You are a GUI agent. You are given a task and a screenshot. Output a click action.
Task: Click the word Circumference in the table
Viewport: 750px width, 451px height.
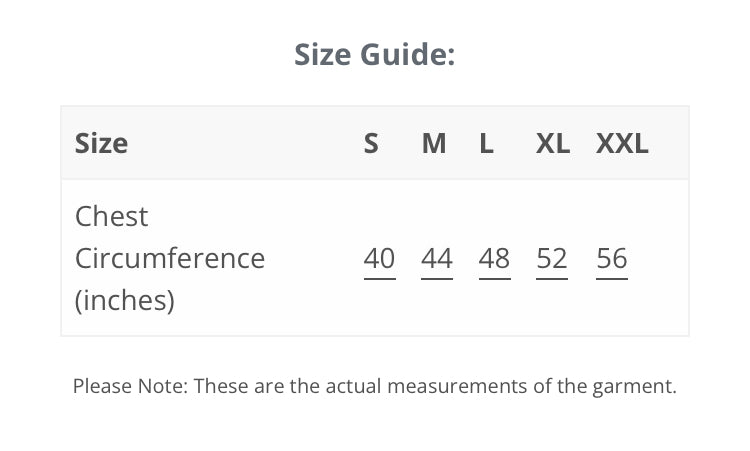pos(170,258)
